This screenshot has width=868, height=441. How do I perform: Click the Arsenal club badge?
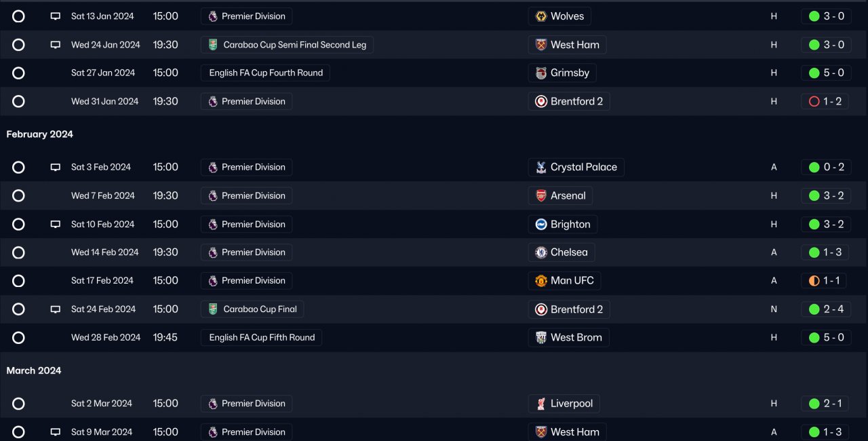pyautogui.click(x=541, y=196)
